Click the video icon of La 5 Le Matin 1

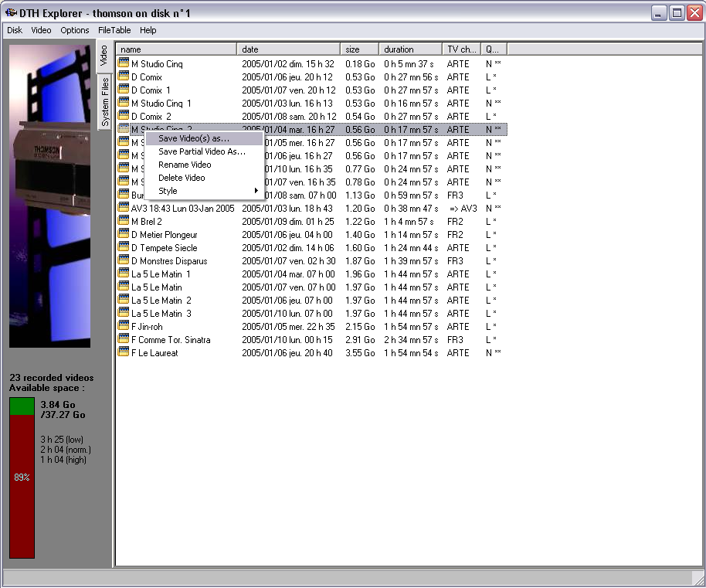click(x=124, y=273)
